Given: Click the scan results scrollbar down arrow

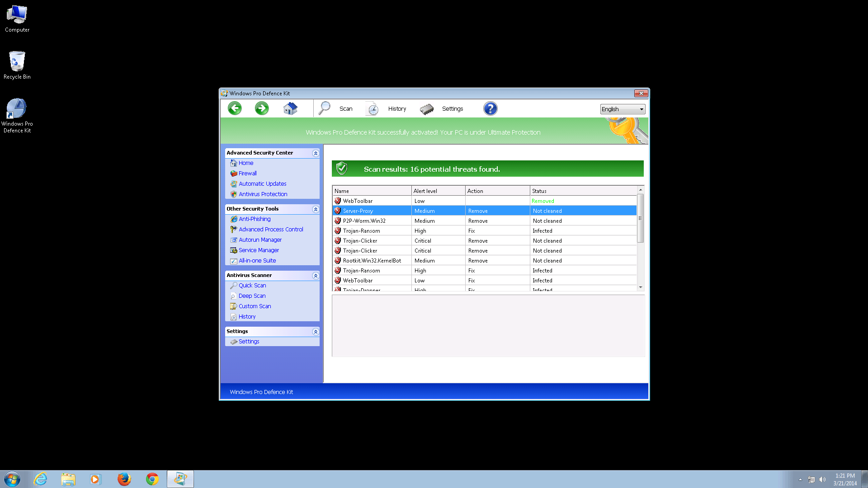Looking at the screenshot, I should [640, 287].
